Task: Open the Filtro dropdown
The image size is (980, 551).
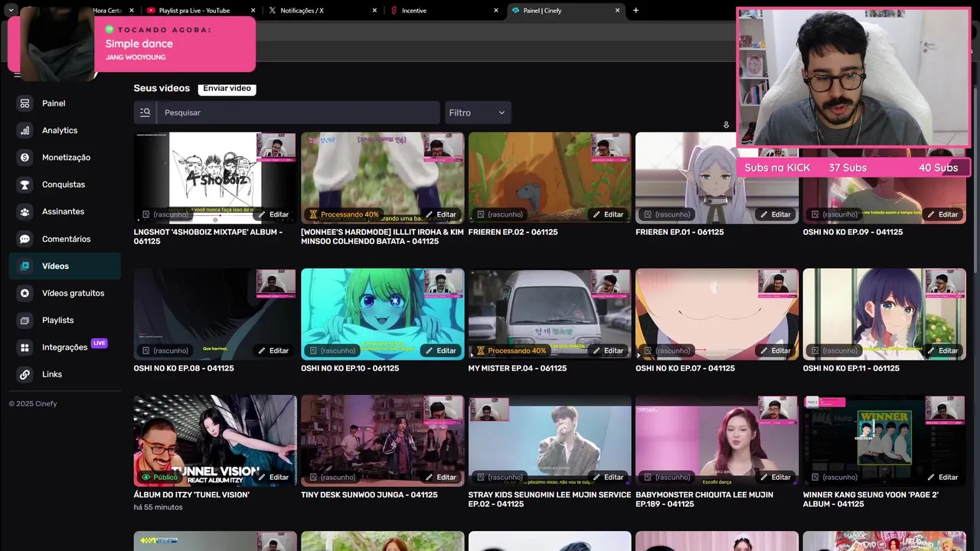Action: pyautogui.click(x=478, y=112)
